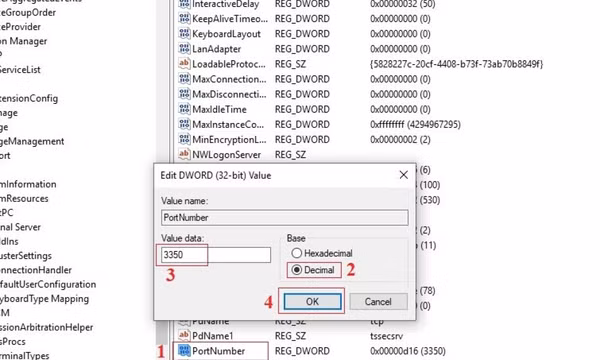This screenshot has height=360, width=600.
Task: Select the InteractiveDelay value name
Action: (x=226, y=4)
